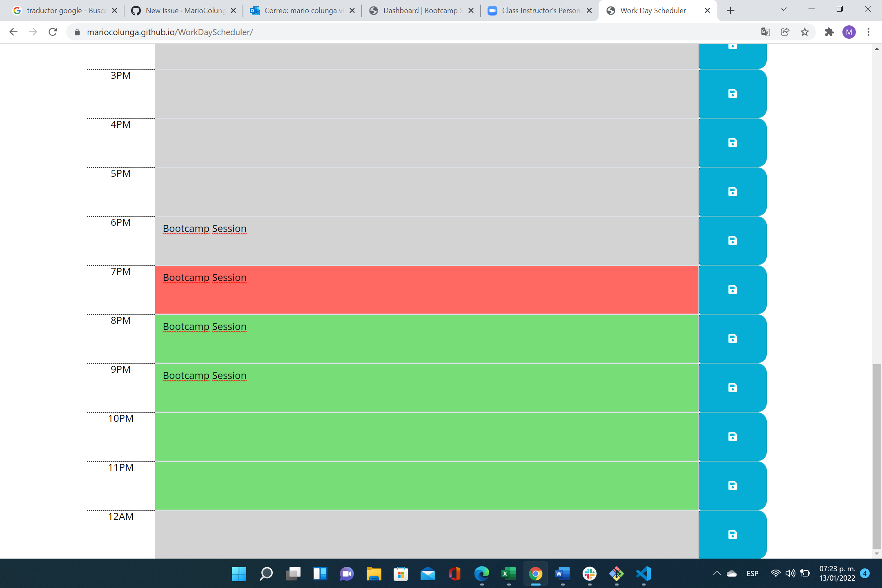Image resolution: width=882 pixels, height=588 pixels.
Task: Save the 9PM time block
Action: click(733, 388)
